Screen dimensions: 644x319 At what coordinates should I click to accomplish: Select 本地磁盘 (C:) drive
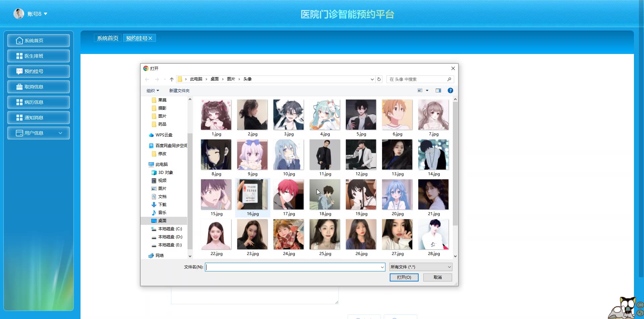pos(167,229)
